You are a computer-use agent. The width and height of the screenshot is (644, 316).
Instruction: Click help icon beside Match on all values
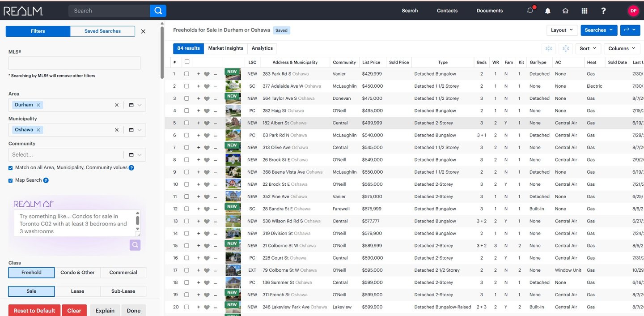click(131, 168)
